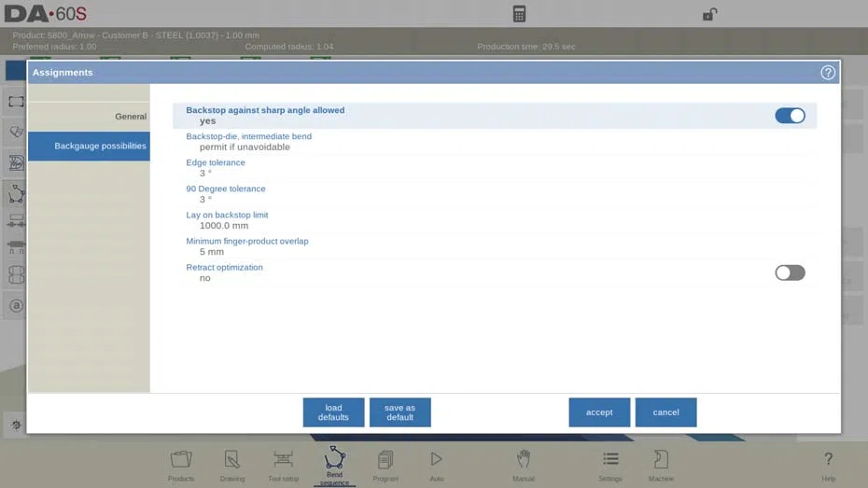Click the rectangle view icon in left sidebar

tap(16, 102)
